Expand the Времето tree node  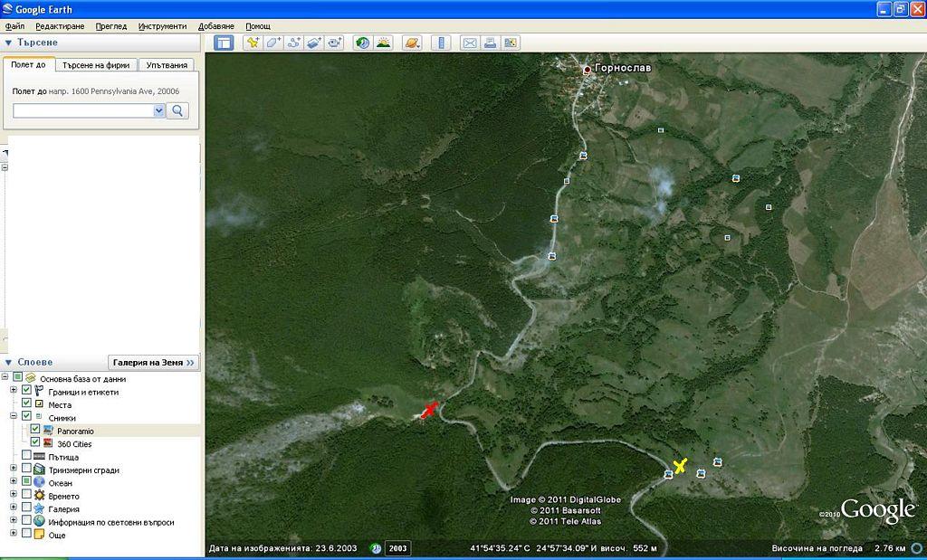(14, 495)
